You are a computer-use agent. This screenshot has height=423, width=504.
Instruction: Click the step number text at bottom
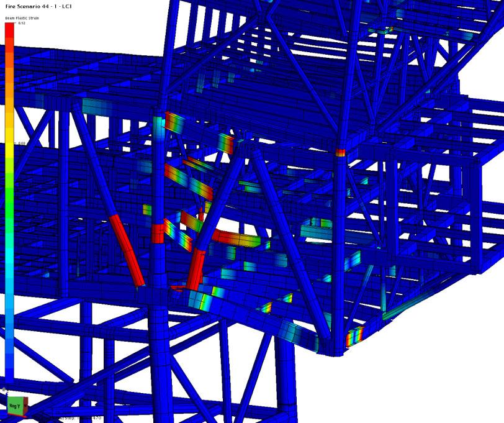click(x=96, y=418)
